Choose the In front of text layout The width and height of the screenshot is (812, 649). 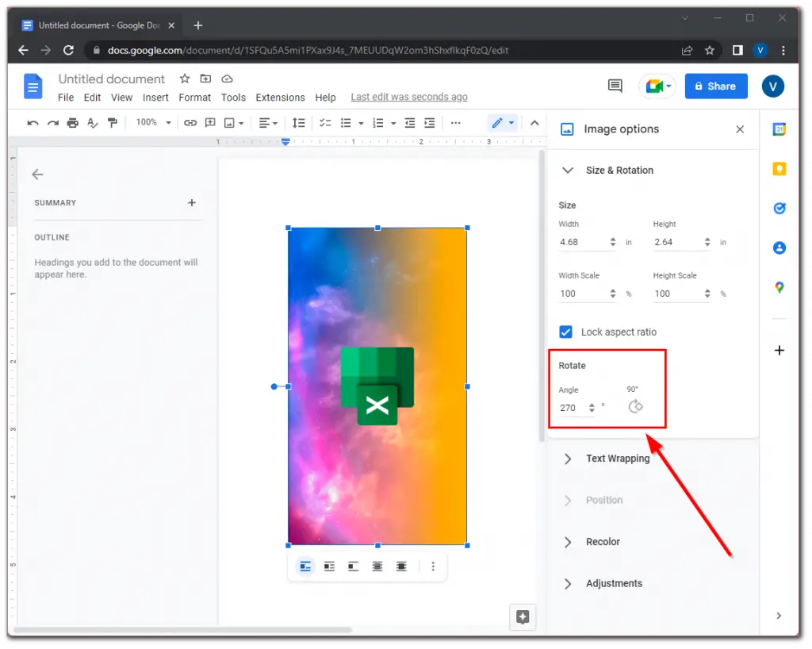pos(401,566)
